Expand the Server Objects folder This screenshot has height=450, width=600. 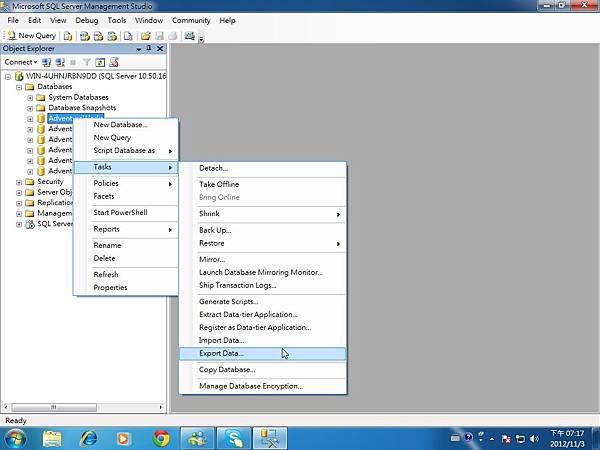click(19, 193)
